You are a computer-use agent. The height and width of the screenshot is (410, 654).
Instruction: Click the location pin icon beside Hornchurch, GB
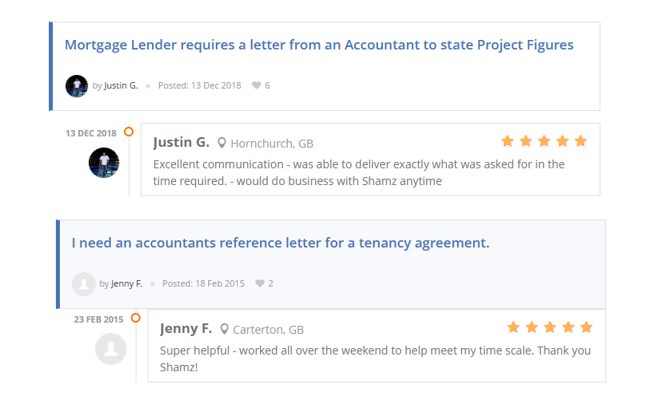[222, 143]
